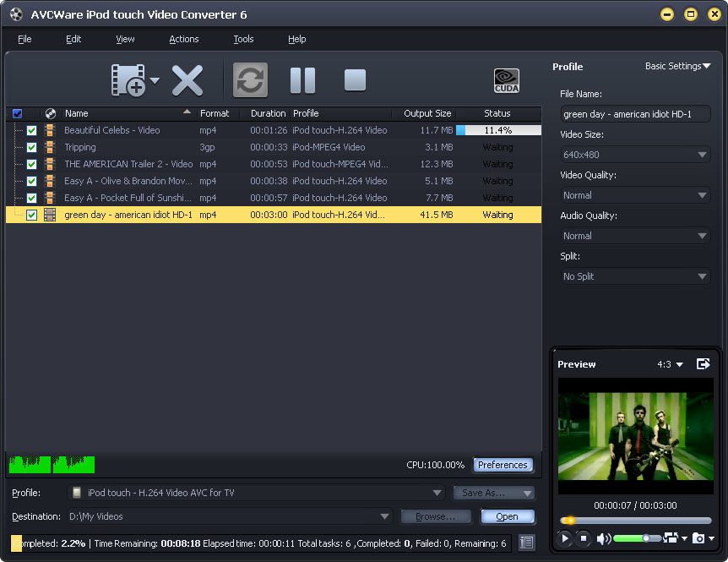Open the snapshot options arrow
728x562 pixels.
click(711, 538)
